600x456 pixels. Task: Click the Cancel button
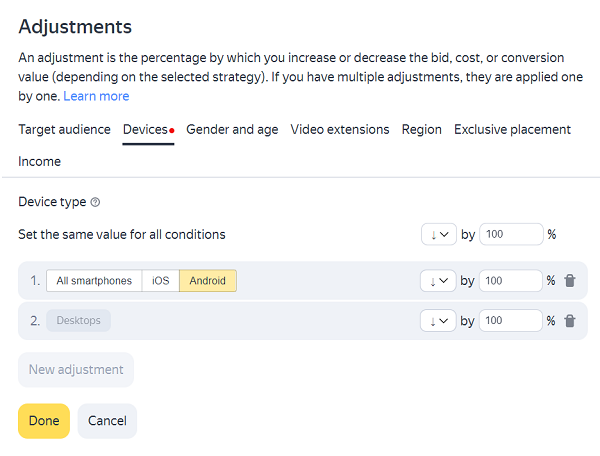(107, 421)
